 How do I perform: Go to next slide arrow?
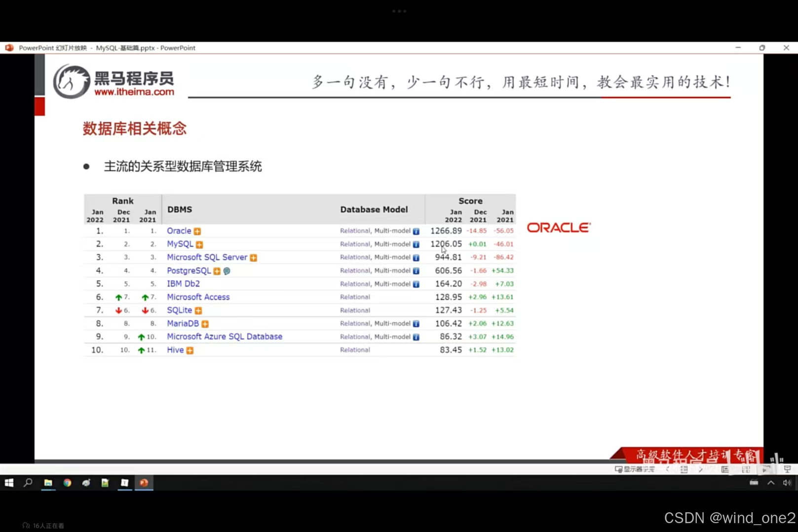700,469
